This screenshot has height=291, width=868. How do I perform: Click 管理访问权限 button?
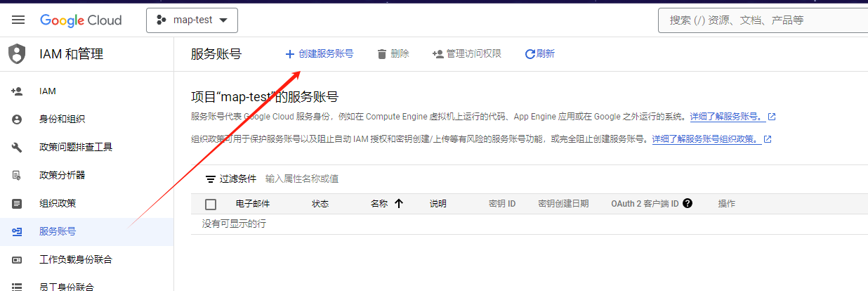[467, 54]
